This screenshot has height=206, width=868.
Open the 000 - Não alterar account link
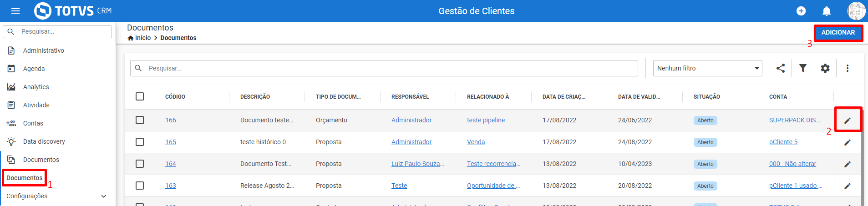792,164
